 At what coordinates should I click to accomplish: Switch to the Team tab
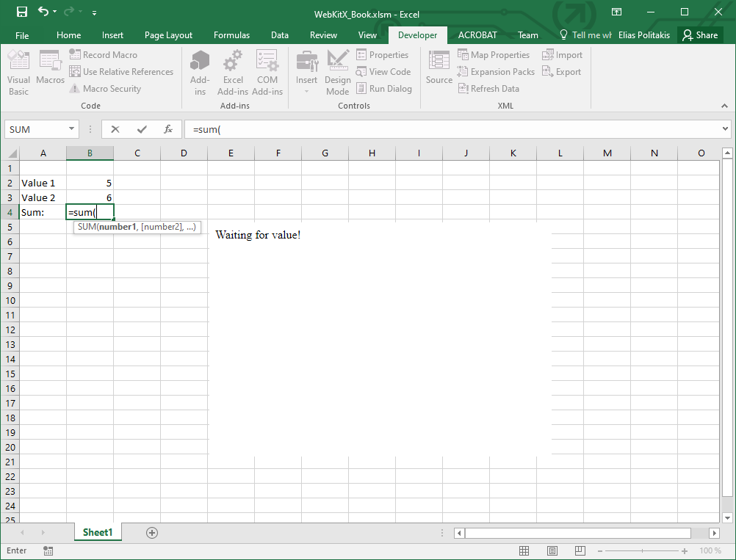(x=528, y=35)
